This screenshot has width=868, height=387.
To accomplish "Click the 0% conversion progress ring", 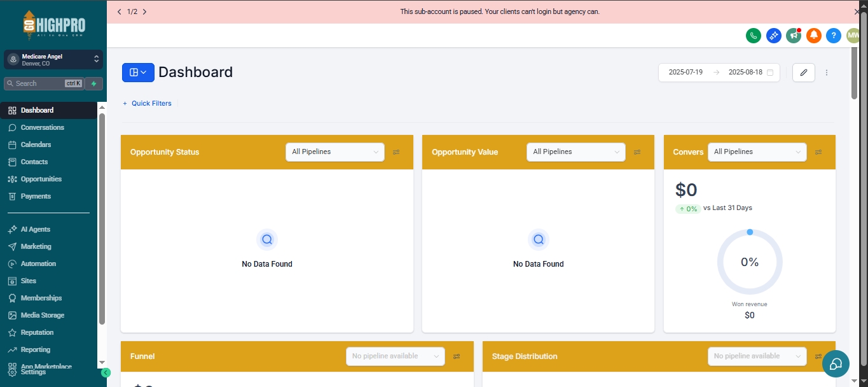I will click(x=750, y=262).
